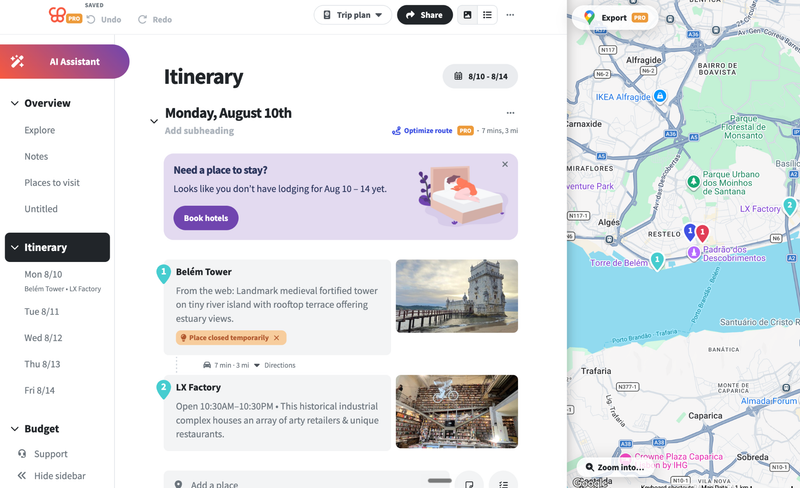Click the PRO badge next to logo
Image resolution: width=800 pixels, height=488 pixels.
tap(74, 18)
